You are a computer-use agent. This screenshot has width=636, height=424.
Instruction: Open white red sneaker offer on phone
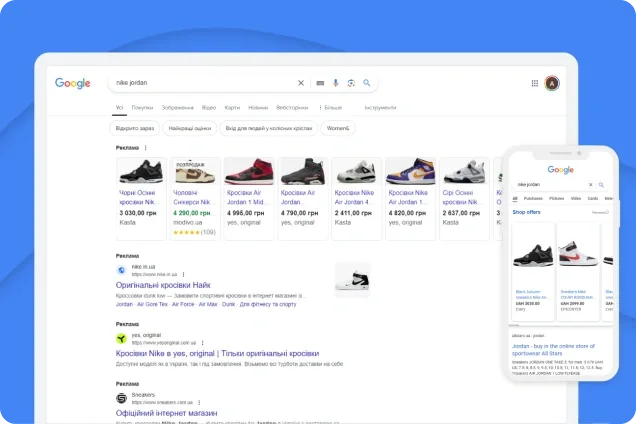pyautogui.click(x=578, y=271)
